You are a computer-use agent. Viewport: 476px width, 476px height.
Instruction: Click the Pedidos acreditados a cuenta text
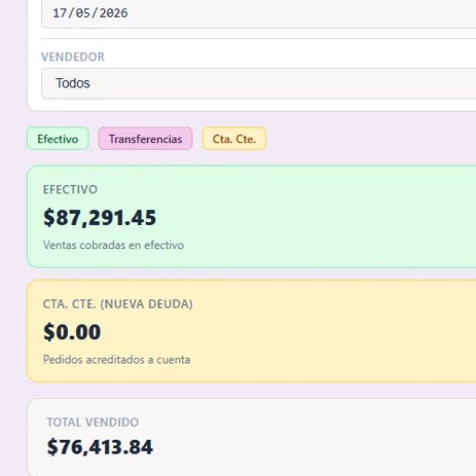click(x=116, y=360)
